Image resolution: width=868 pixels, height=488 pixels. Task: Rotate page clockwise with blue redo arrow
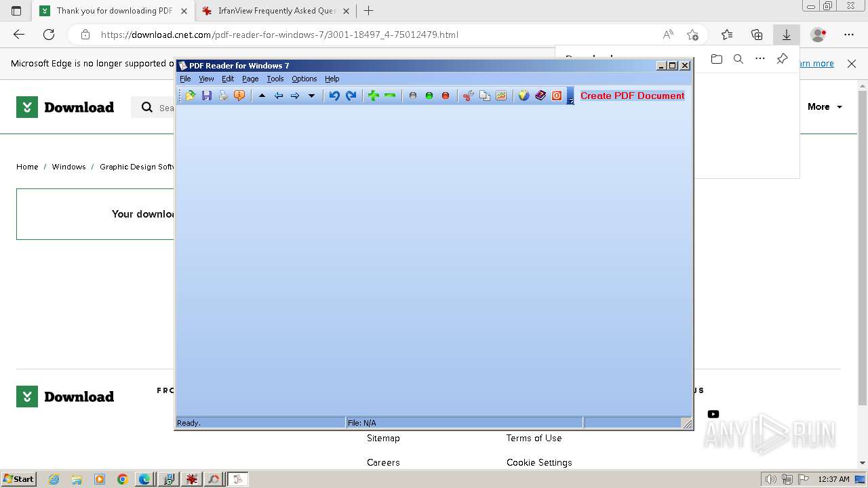click(x=351, y=96)
